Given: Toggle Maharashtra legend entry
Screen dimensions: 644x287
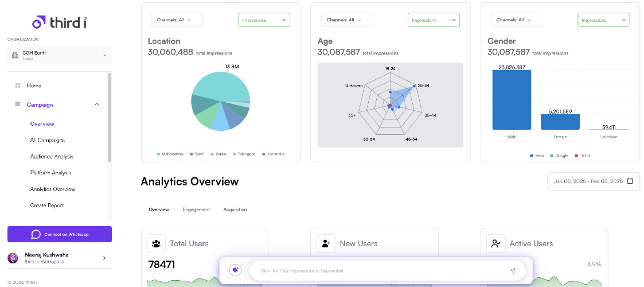Looking at the screenshot, I should pyautogui.click(x=170, y=154).
